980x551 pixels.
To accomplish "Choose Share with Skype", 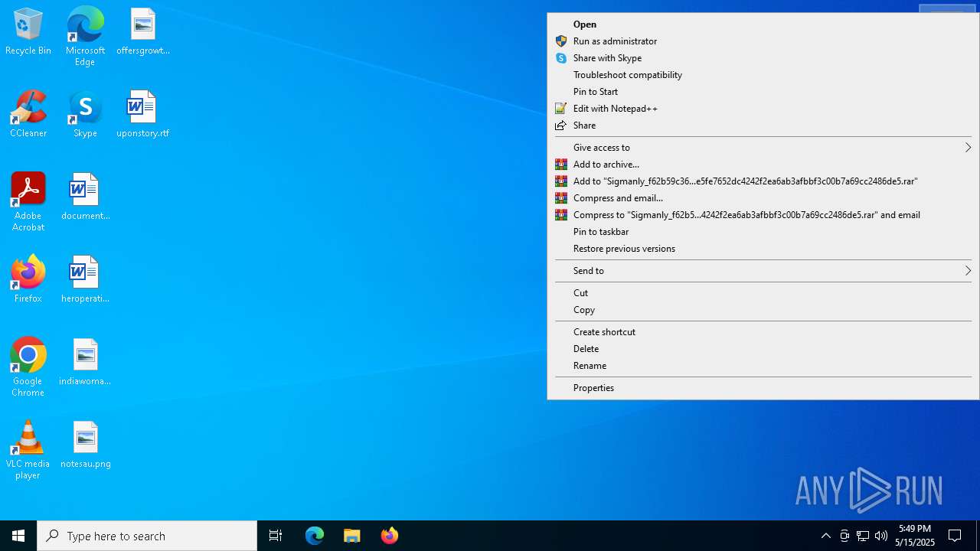I will click(x=763, y=58).
